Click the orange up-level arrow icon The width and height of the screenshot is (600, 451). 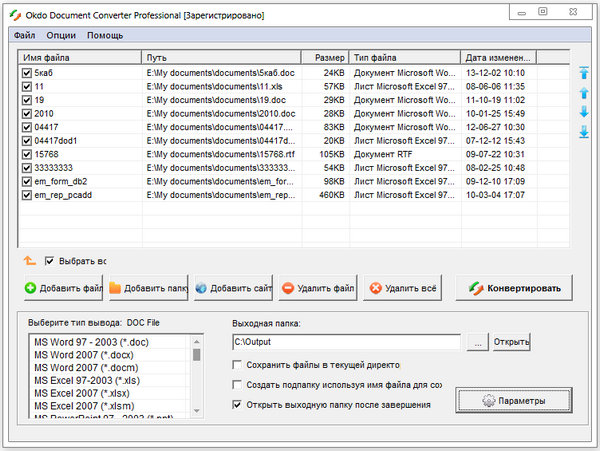coord(29,261)
